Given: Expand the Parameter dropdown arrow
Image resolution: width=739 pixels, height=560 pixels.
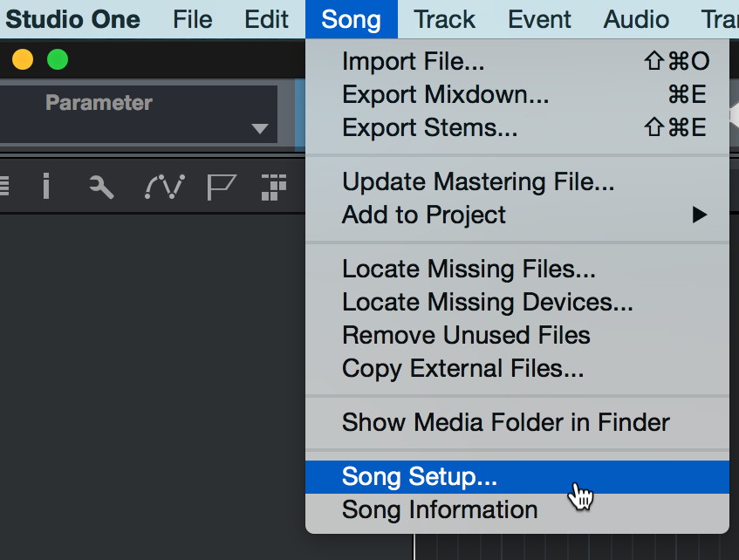Looking at the screenshot, I should [260, 129].
